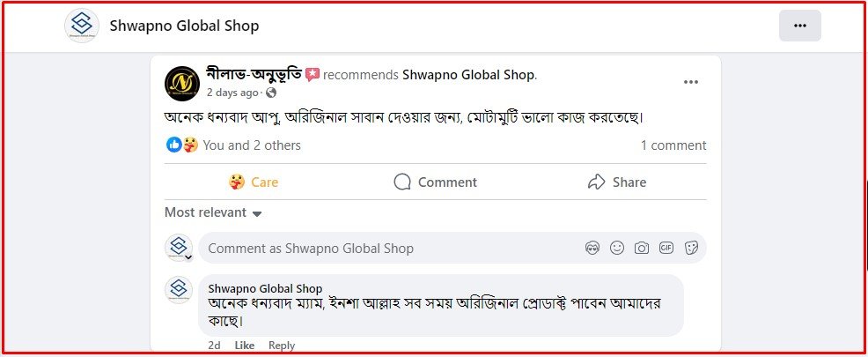868x357 pixels.
Task: Attach a photo using the camera icon
Action: [x=642, y=249]
